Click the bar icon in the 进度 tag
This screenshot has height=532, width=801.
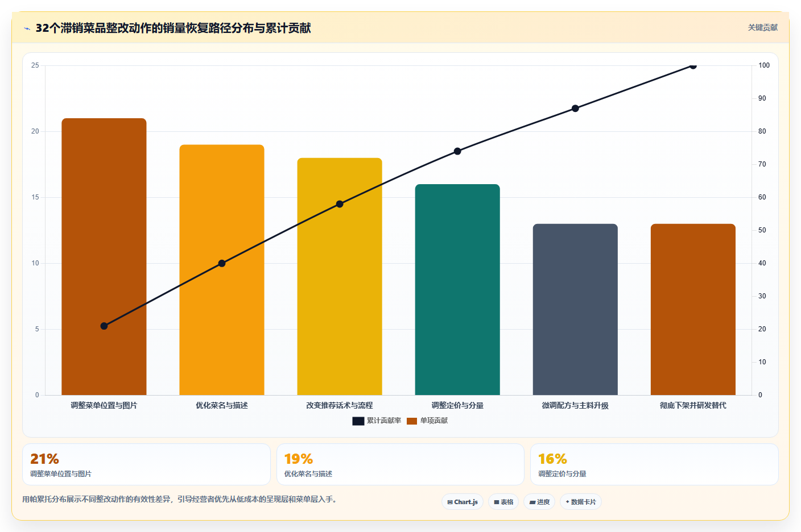(x=532, y=502)
